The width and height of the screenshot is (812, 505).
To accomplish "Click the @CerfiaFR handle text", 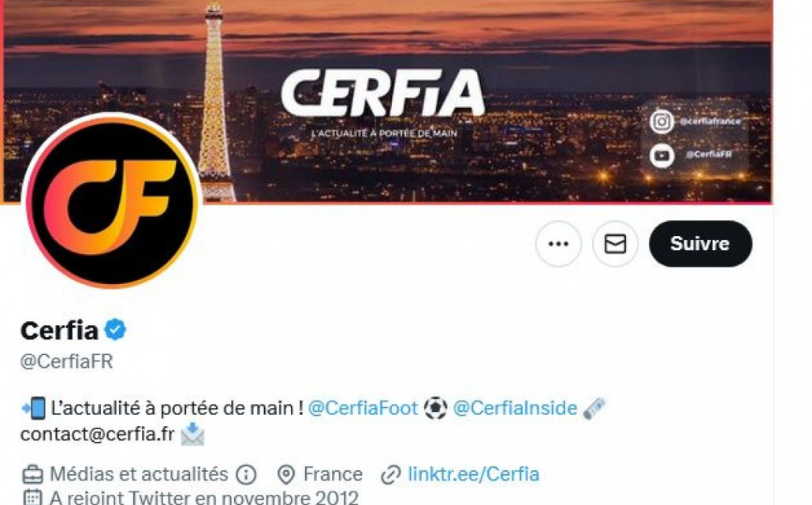I will click(x=66, y=361).
